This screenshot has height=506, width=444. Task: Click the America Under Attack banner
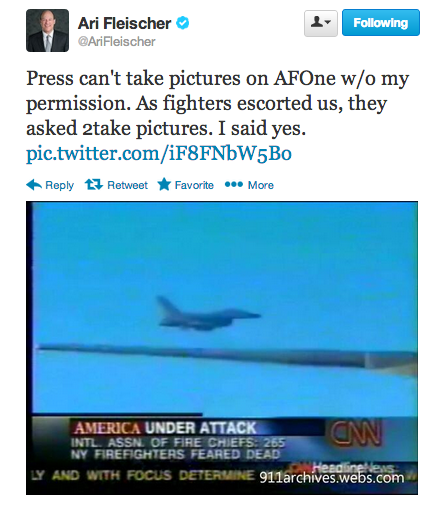[x=165, y=428]
